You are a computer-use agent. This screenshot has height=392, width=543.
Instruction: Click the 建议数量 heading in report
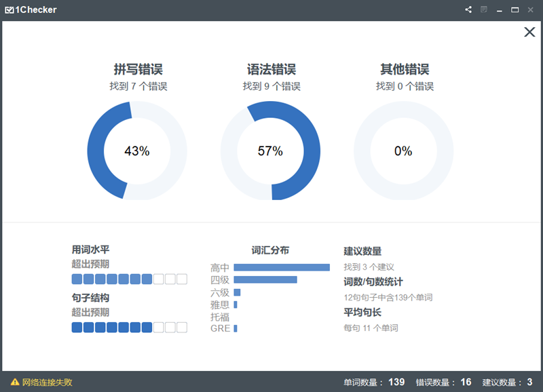[362, 251]
